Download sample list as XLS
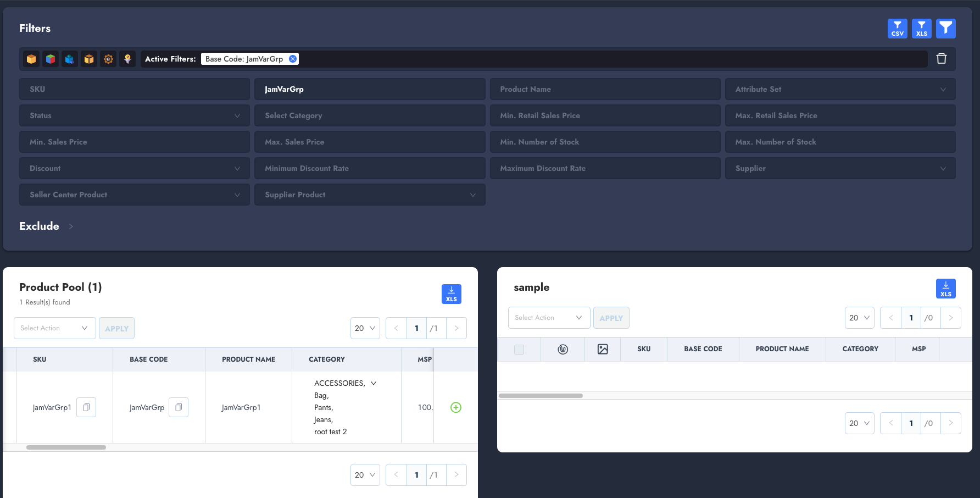 945,289
